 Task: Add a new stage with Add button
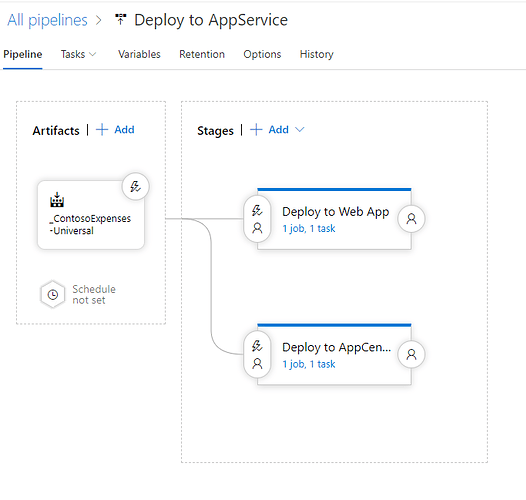tap(270, 130)
